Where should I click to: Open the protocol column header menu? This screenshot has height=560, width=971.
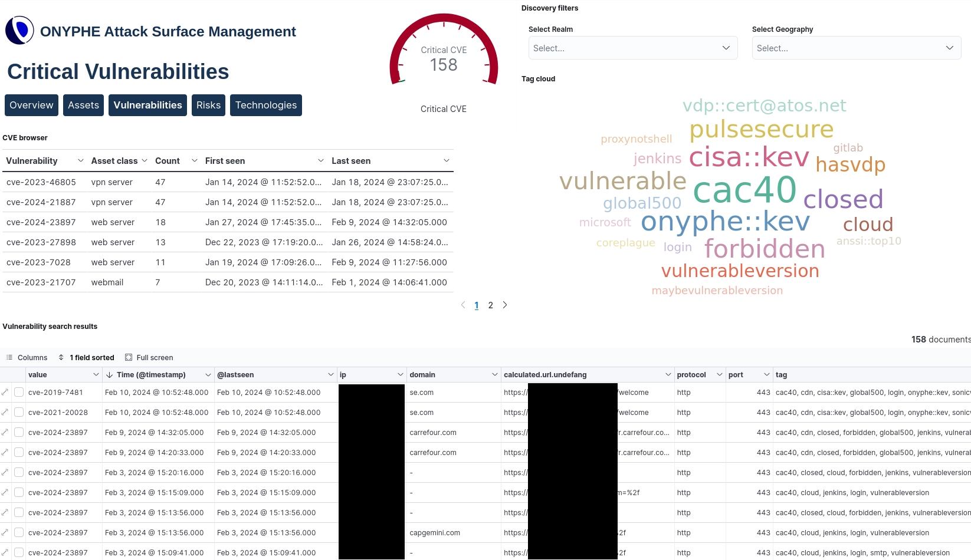[x=719, y=375]
